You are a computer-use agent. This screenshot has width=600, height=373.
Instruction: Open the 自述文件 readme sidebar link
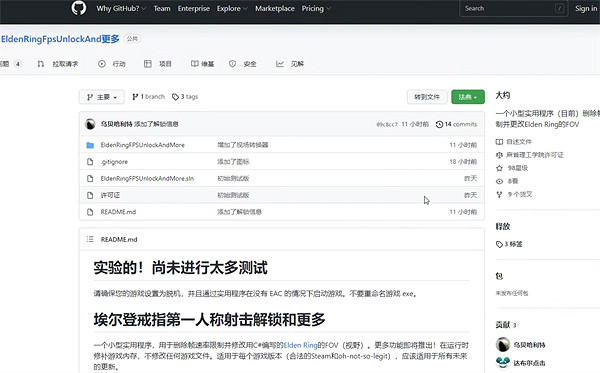(519, 142)
